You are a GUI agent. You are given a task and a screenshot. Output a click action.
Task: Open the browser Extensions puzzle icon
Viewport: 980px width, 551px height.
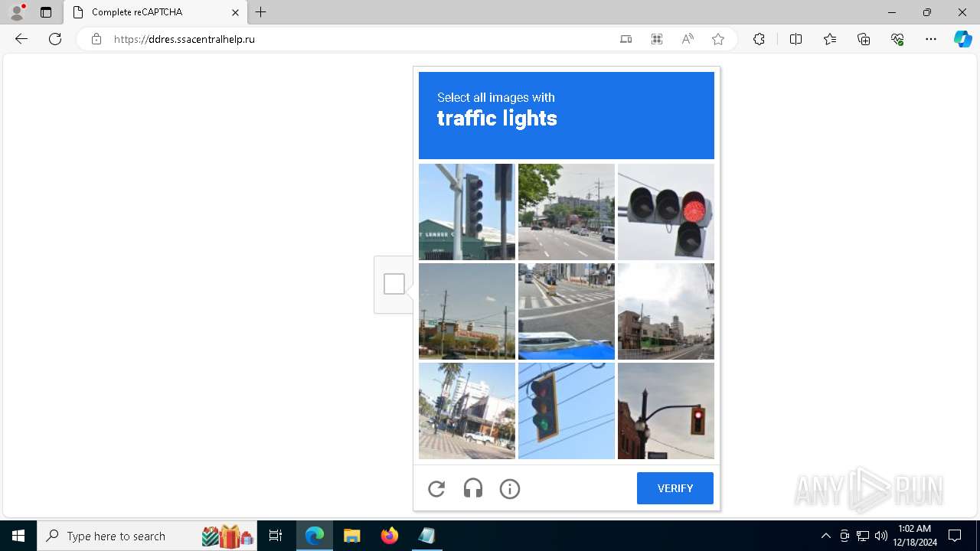click(759, 39)
